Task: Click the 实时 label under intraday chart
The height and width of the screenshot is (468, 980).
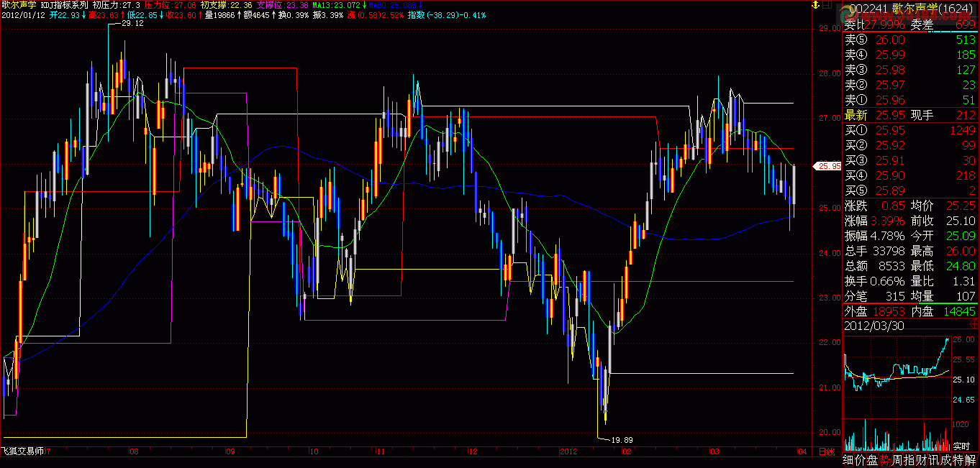Action: 961,446
